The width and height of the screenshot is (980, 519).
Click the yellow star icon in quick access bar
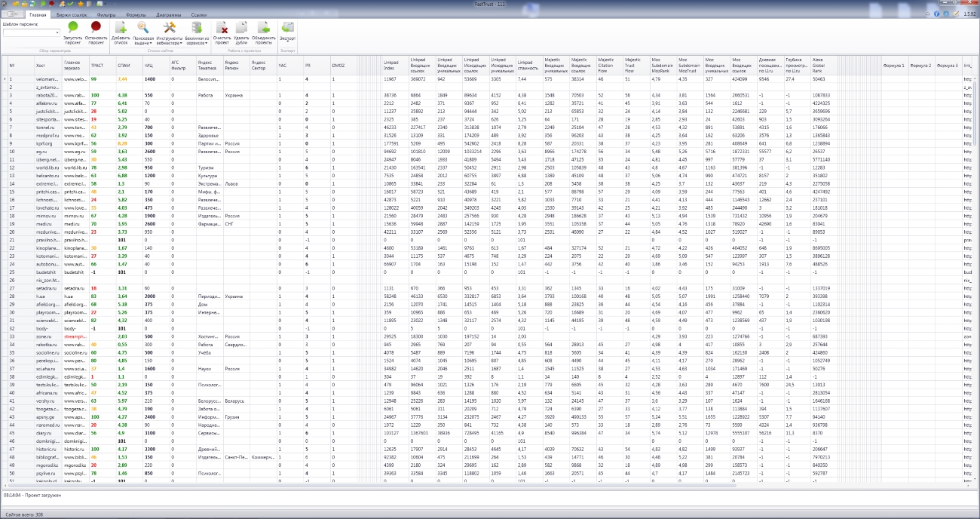pyautogui.click(x=80, y=4)
